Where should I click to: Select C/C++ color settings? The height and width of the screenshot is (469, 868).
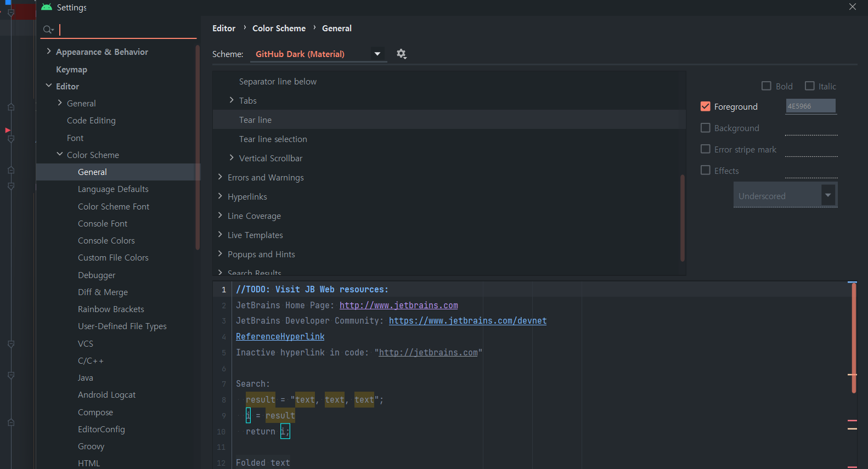[x=91, y=360]
